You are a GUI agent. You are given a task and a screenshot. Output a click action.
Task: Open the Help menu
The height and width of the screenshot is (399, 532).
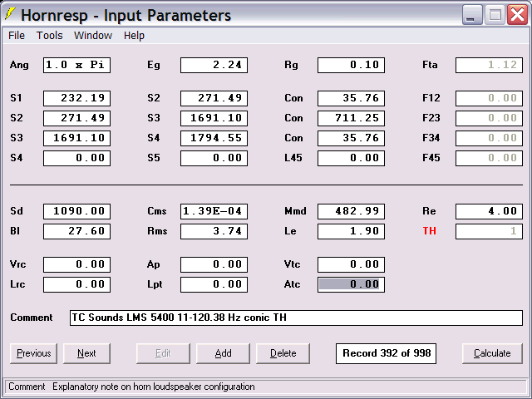coord(134,35)
